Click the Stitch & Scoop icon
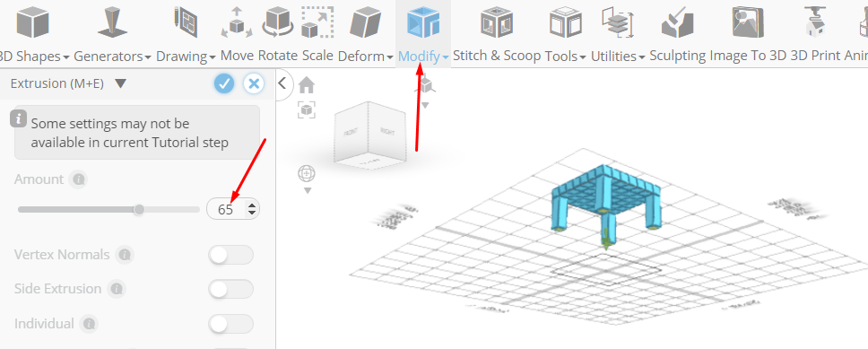 pos(496,22)
